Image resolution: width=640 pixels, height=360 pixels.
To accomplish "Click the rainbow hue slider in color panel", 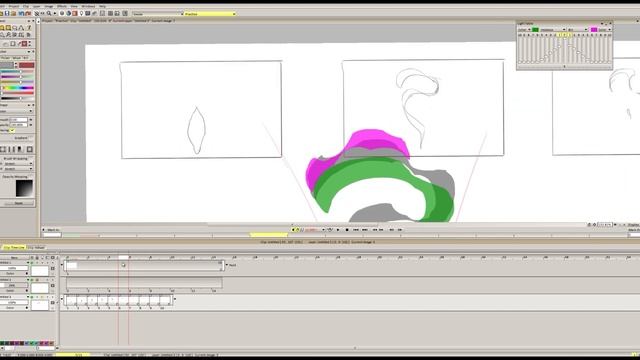I will [18, 88].
